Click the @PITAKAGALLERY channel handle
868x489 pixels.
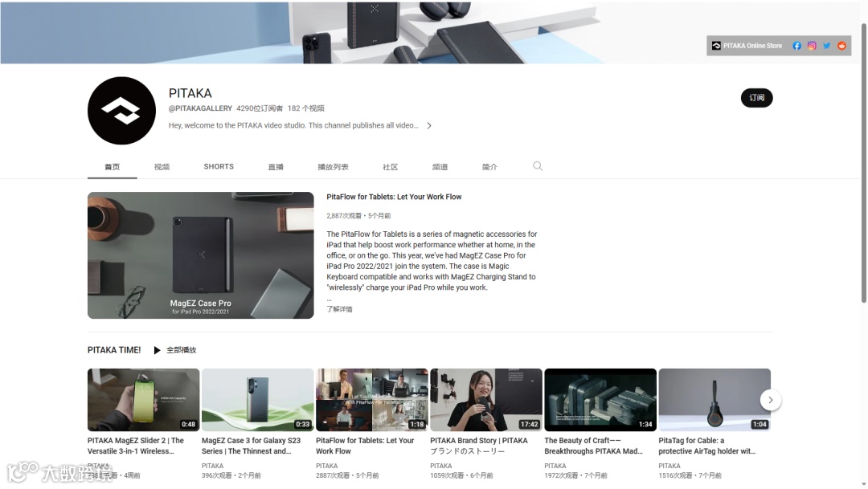(200, 108)
